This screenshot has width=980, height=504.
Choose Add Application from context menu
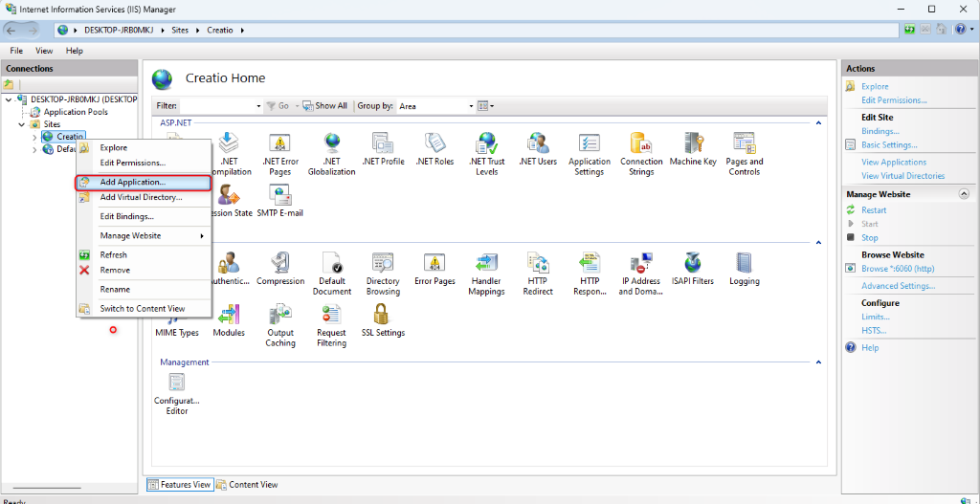point(144,183)
